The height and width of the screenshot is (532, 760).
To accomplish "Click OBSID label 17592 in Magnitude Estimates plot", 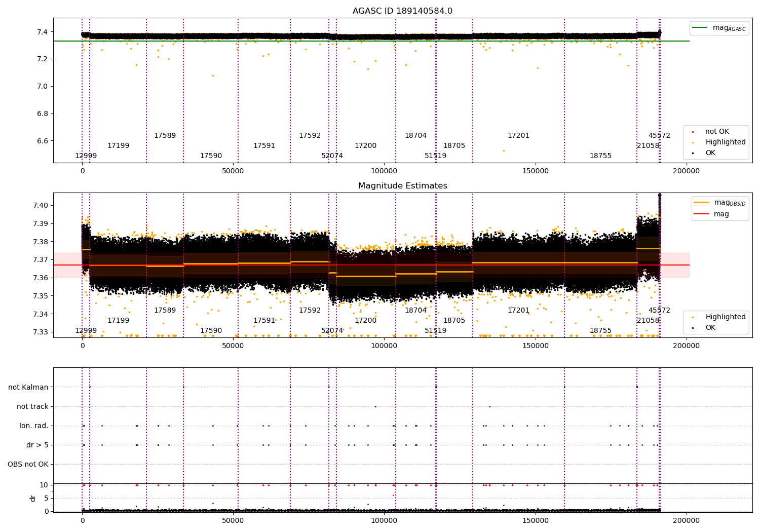I will pyautogui.click(x=310, y=311).
